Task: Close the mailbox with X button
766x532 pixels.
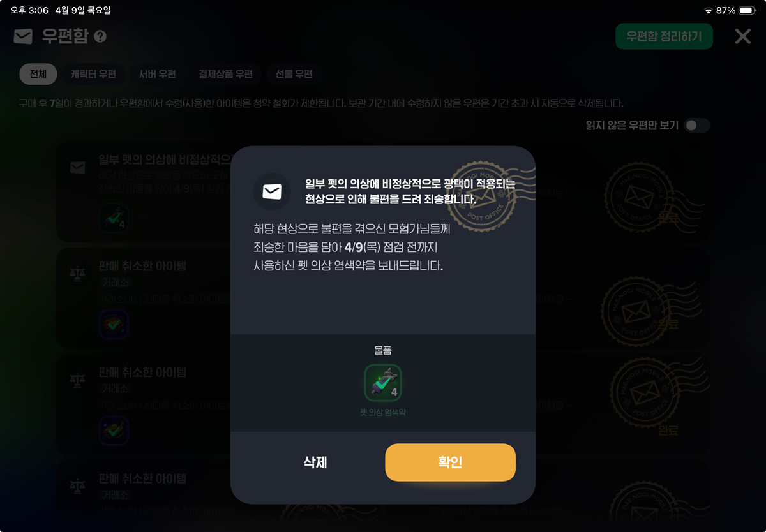Action: (x=743, y=36)
